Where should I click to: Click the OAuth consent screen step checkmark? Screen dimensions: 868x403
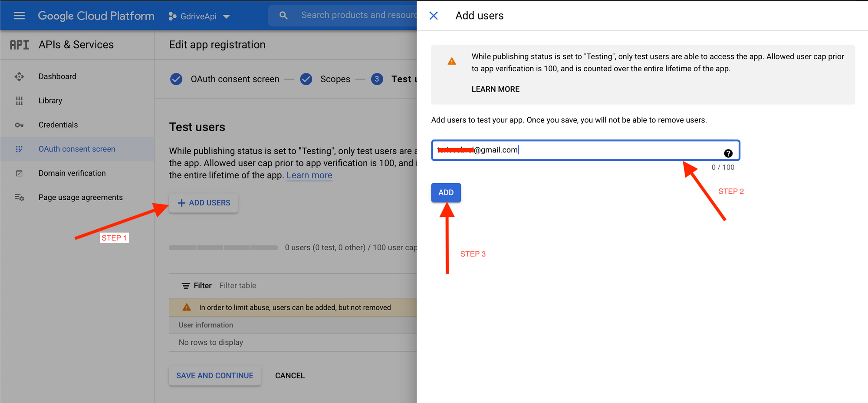coord(176,79)
